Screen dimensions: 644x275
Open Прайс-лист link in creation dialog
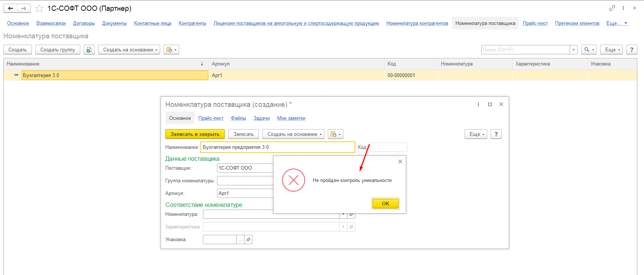[x=211, y=118]
